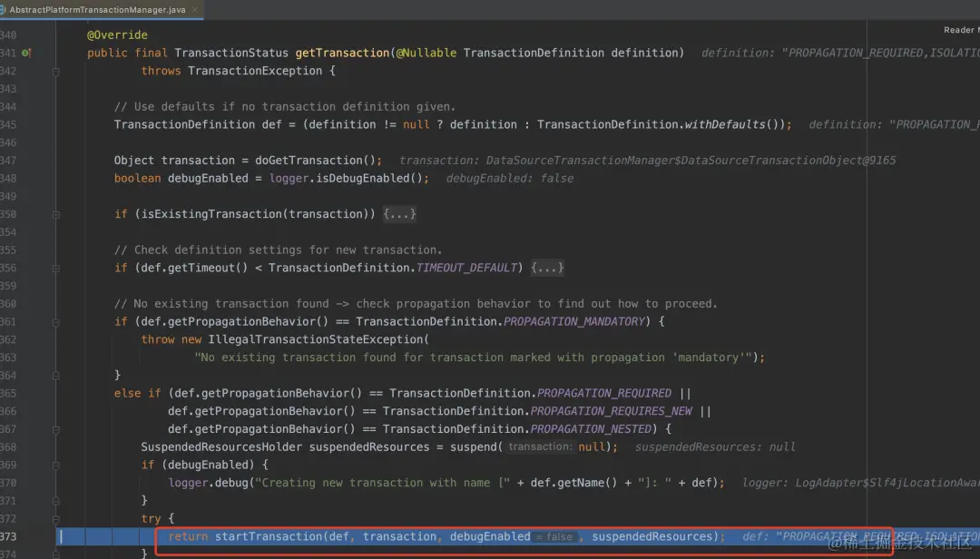Click the @Override annotation
Viewport: 980px width, 559px height.
pyautogui.click(x=117, y=35)
